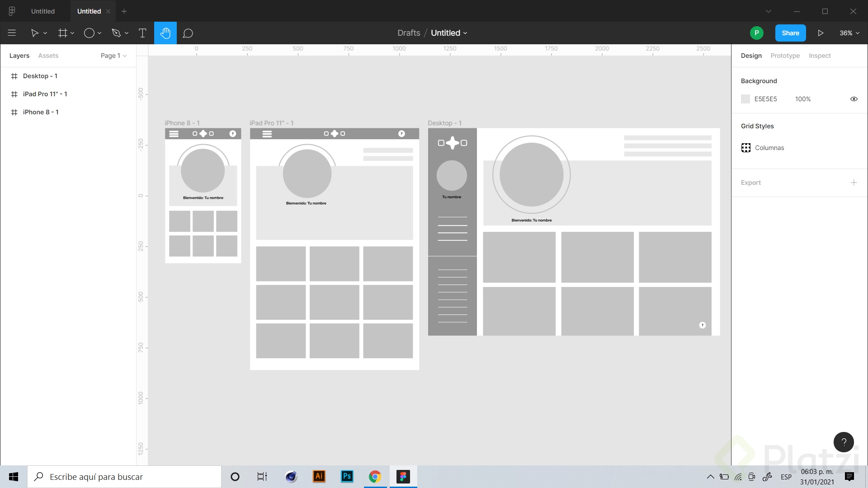This screenshot has height=488, width=868.
Task: Switch to the Assets tab
Action: (x=48, y=56)
